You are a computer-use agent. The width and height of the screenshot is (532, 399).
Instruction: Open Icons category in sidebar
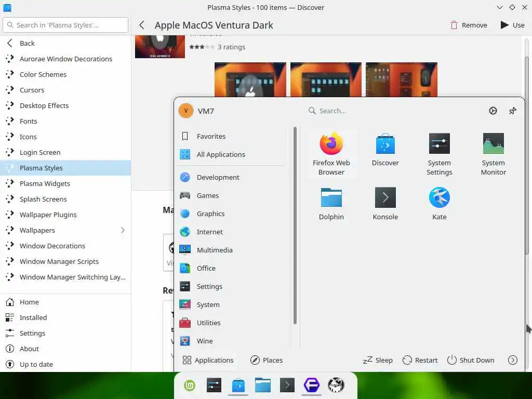[65, 137]
